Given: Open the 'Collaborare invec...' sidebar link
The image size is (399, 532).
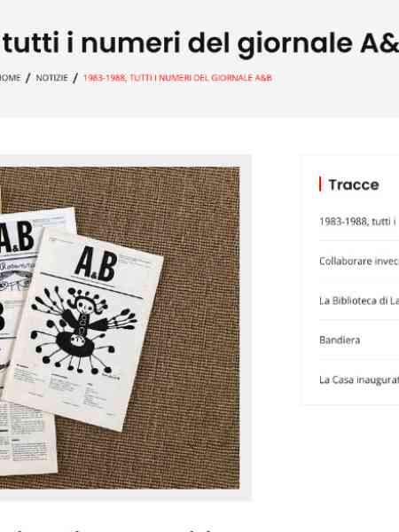Looking at the screenshot, I should (359, 261).
